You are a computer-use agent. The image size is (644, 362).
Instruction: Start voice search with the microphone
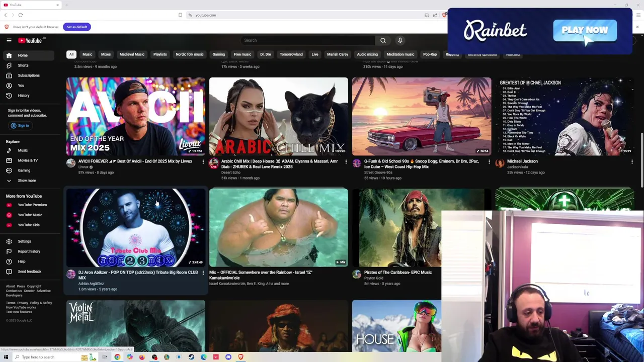pyautogui.click(x=400, y=40)
